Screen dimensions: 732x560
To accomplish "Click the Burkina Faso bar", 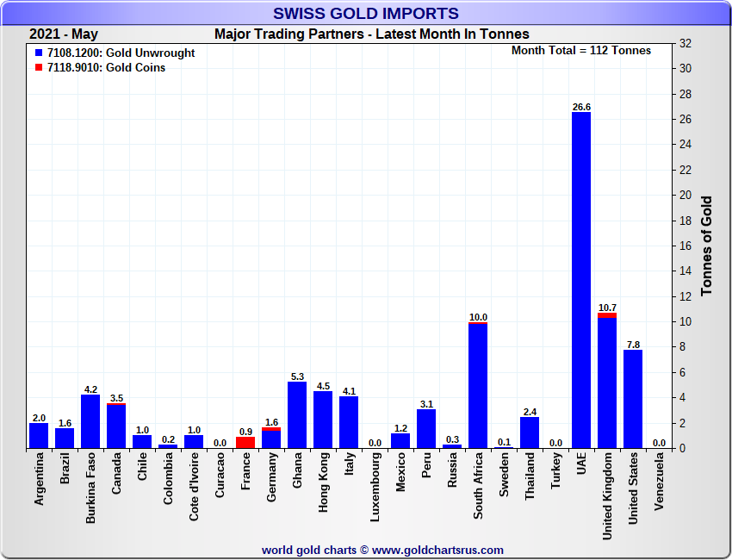I will 90,421.
